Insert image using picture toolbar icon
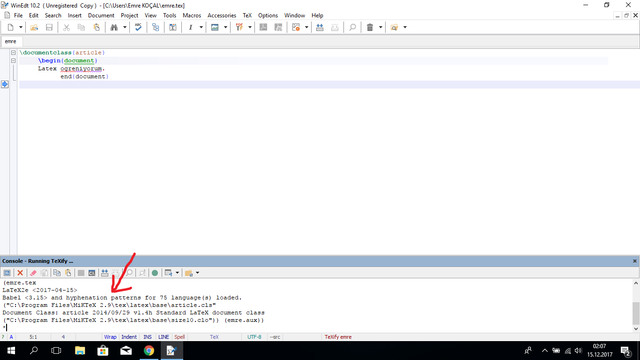Screen dimensions: 640x360 215,27
